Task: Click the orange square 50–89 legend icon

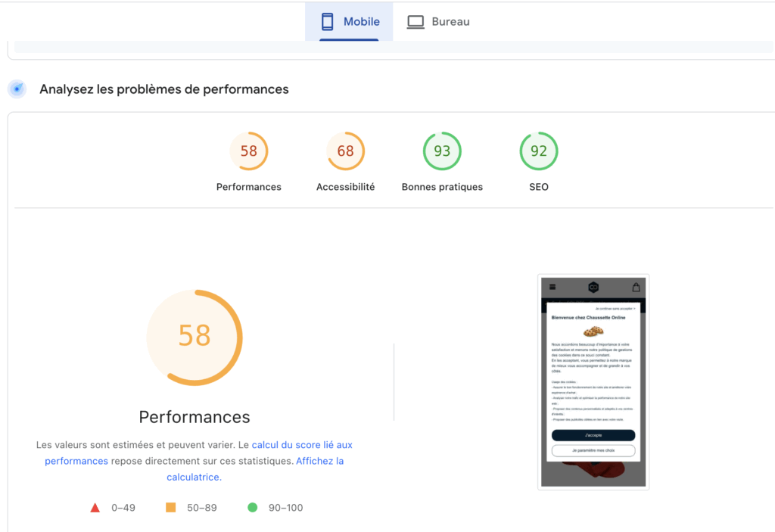Action: click(170, 507)
